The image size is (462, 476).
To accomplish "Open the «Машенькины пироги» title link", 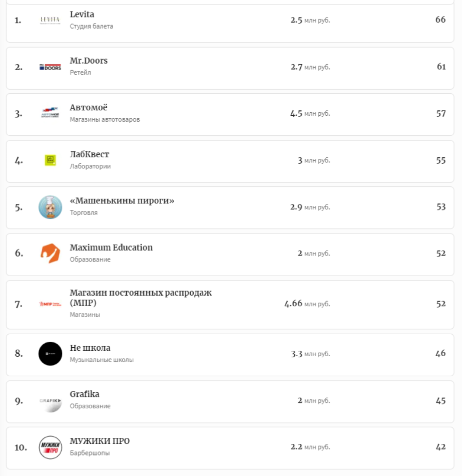I will (x=122, y=201).
